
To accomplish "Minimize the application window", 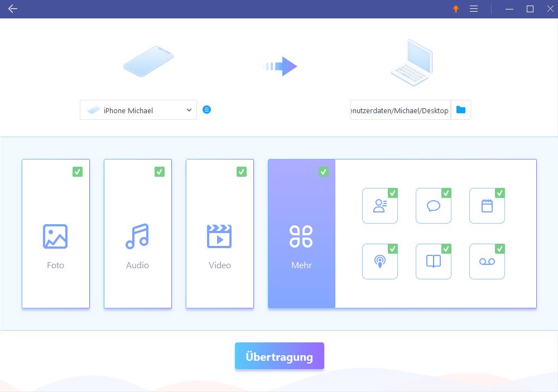I will [x=509, y=9].
